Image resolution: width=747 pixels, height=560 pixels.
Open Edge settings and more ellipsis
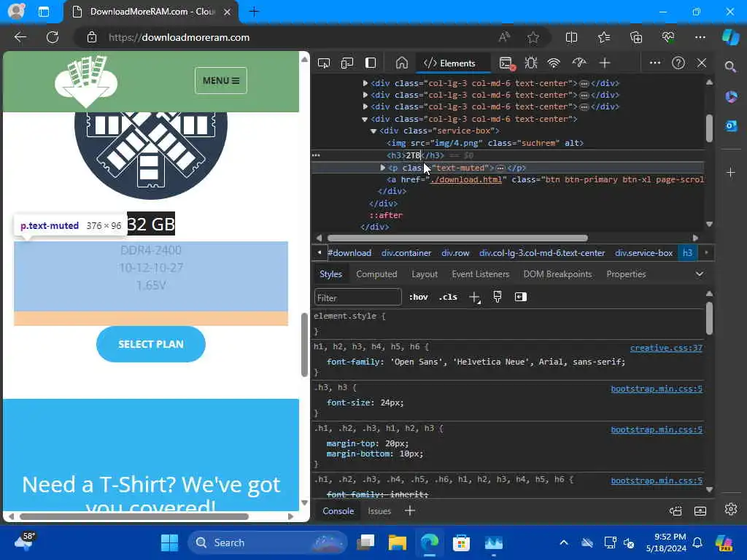(x=700, y=37)
